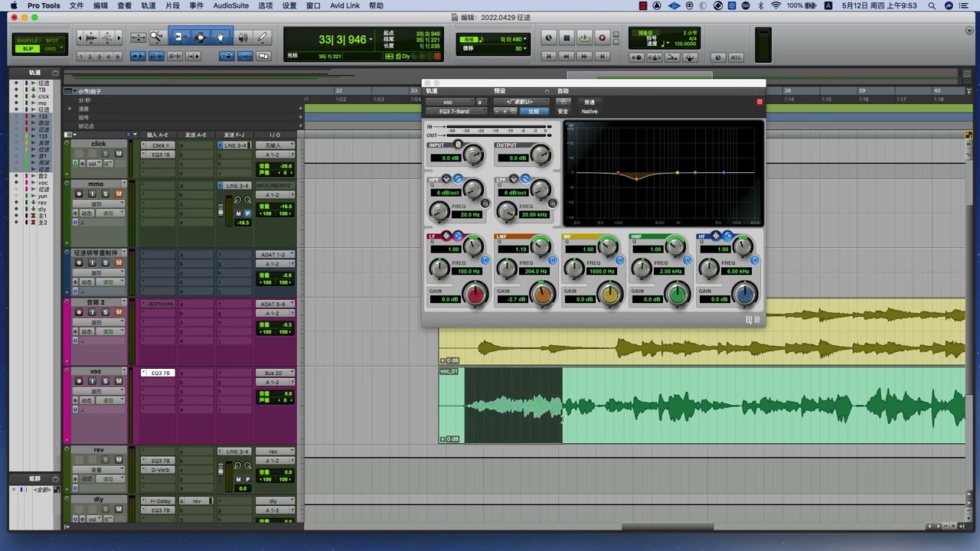Select the Pencil tool

pos(263,37)
